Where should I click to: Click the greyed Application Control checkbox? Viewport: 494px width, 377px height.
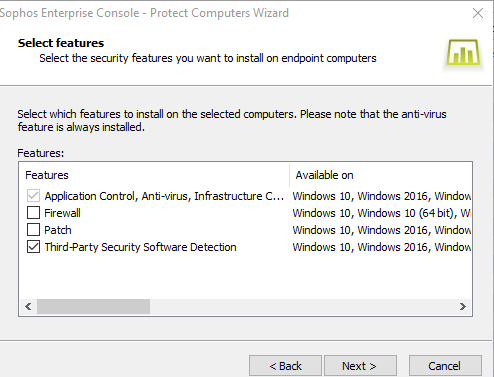click(33, 196)
